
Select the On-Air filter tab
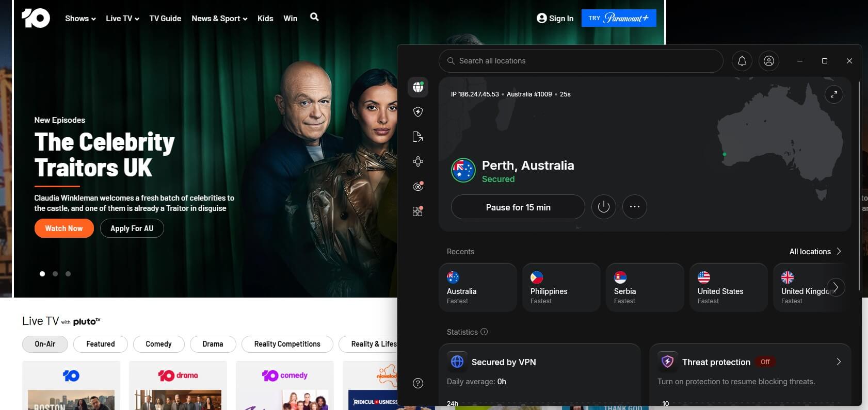(45, 344)
